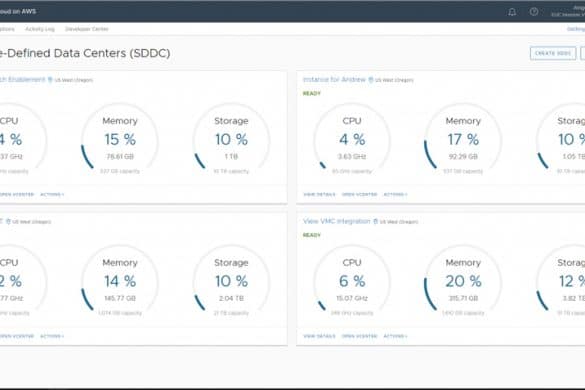
Task: Click the 92.29 GB memory value
Action: [463, 157]
